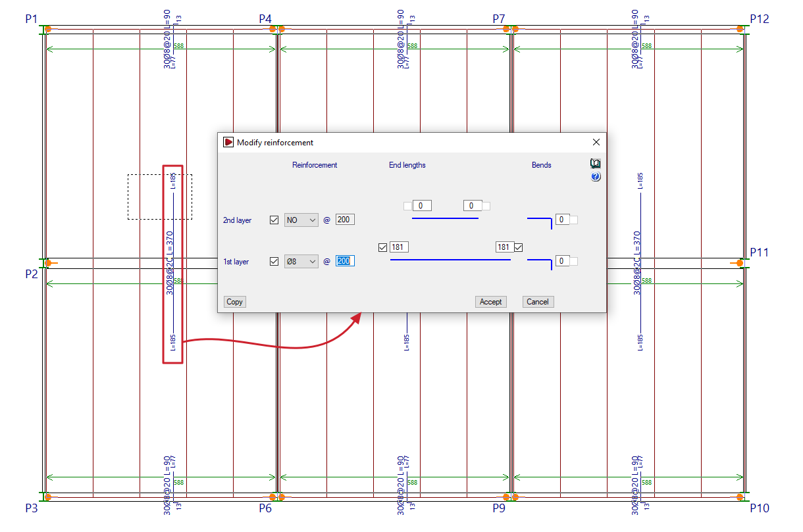The width and height of the screenshot is (803, 532).
Task: Click the Cancel button
Action: pos(538,302)
